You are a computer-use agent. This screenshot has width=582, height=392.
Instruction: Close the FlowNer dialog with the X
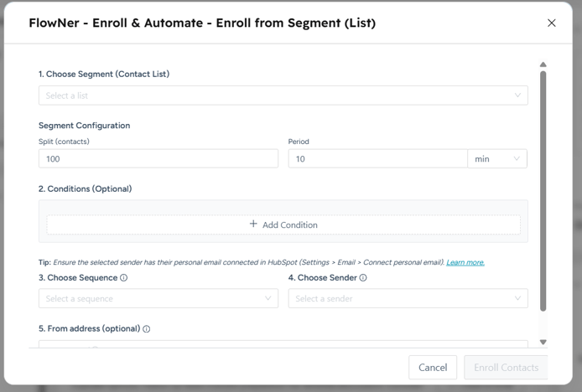552,23
